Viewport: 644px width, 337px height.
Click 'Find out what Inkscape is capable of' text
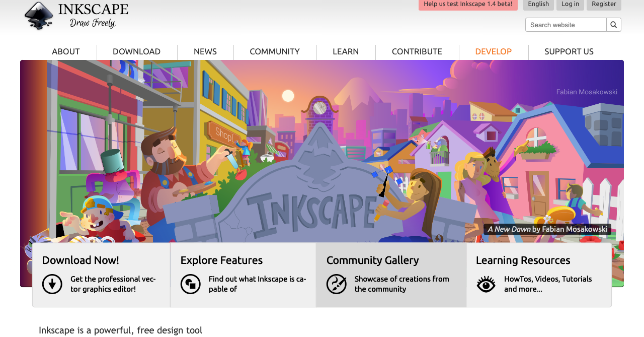258,284
